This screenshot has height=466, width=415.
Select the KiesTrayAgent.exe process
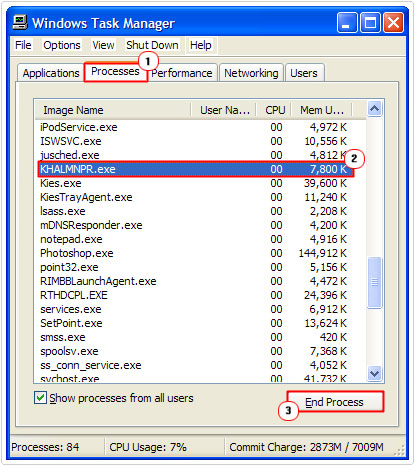pos(193,197)
